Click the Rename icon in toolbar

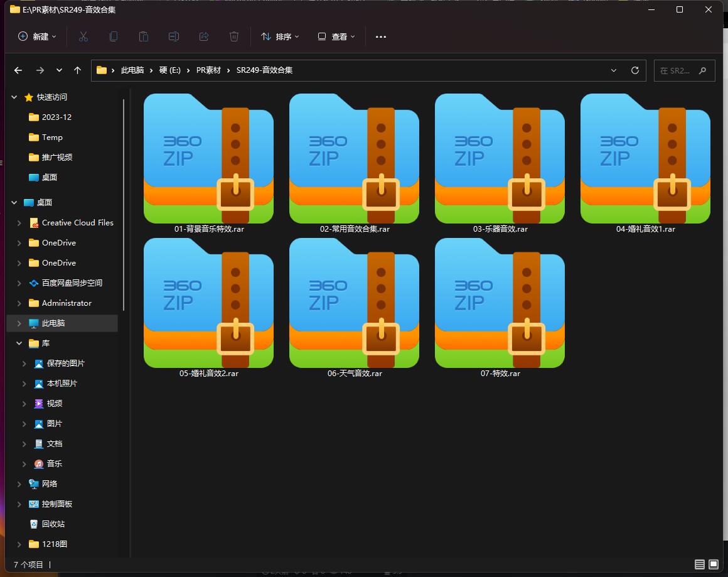(174, 36)
